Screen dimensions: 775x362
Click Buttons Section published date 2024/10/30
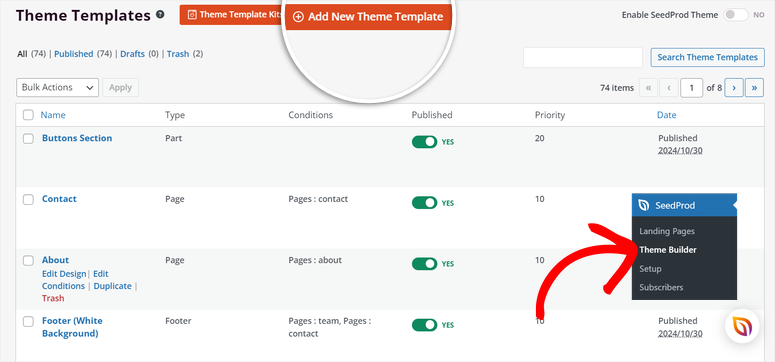tap(680, 150)
